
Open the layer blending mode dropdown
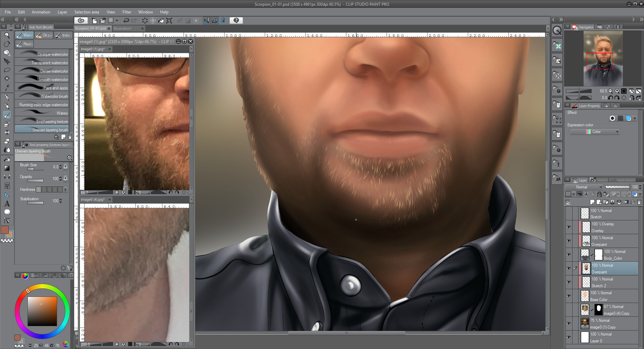pos(584,187)
